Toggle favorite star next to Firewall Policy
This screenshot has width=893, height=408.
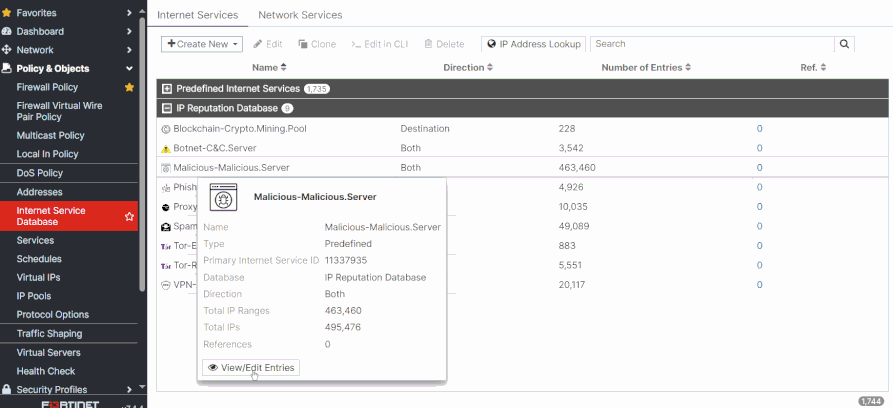click(x=129, y=87)
